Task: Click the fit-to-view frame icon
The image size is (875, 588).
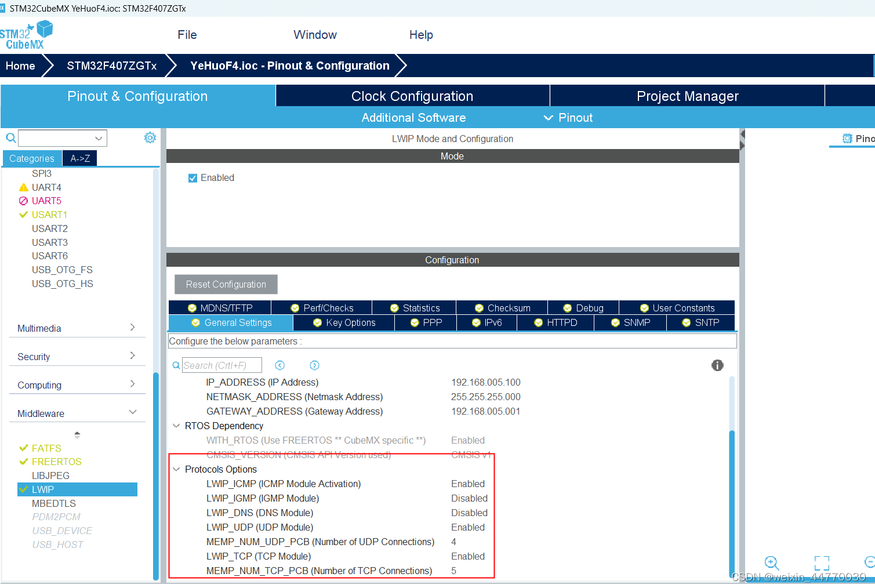Action: (822, 562)
